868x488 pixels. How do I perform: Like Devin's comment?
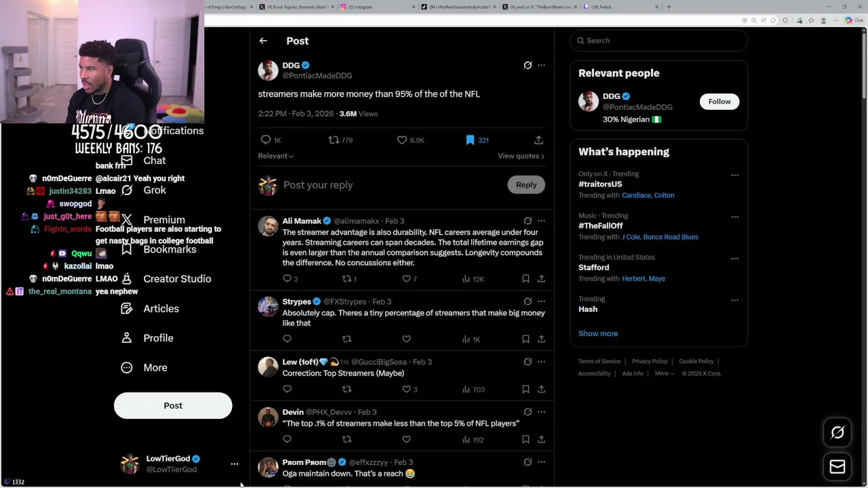(406, 439)
